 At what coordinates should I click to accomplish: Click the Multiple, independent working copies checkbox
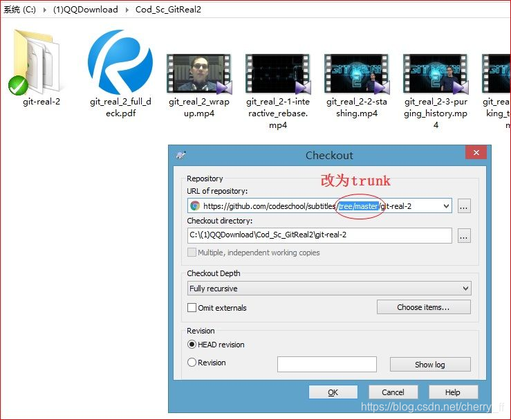[192, 253]
